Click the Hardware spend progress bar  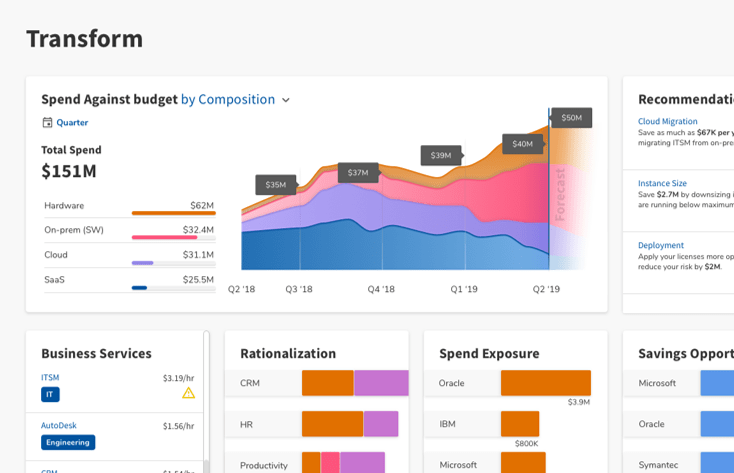coord(173,213)
